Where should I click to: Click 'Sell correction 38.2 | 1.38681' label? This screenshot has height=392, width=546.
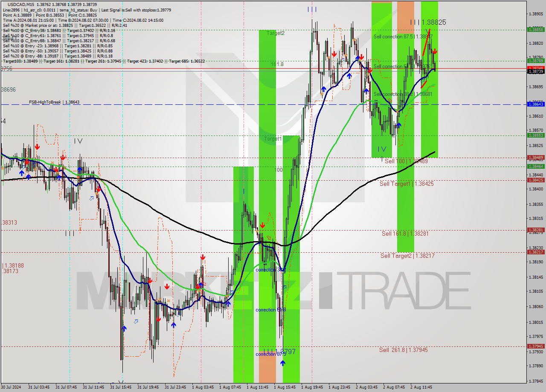[404, 94]
